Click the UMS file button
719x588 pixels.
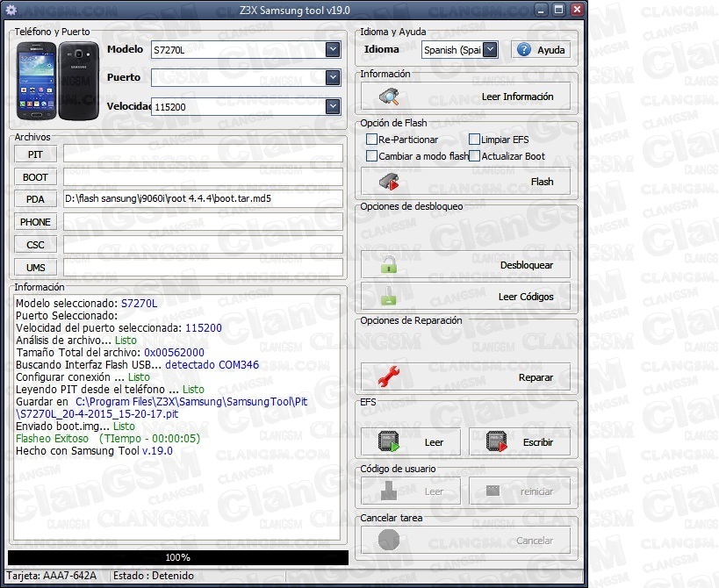click(x=35, y=268)
